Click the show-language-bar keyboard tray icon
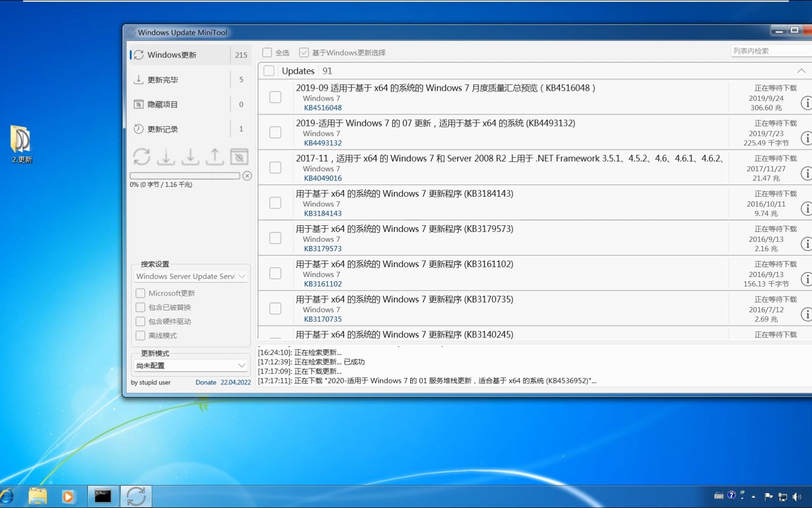Screen dimensions: 812x508 [x=718, y=495]
